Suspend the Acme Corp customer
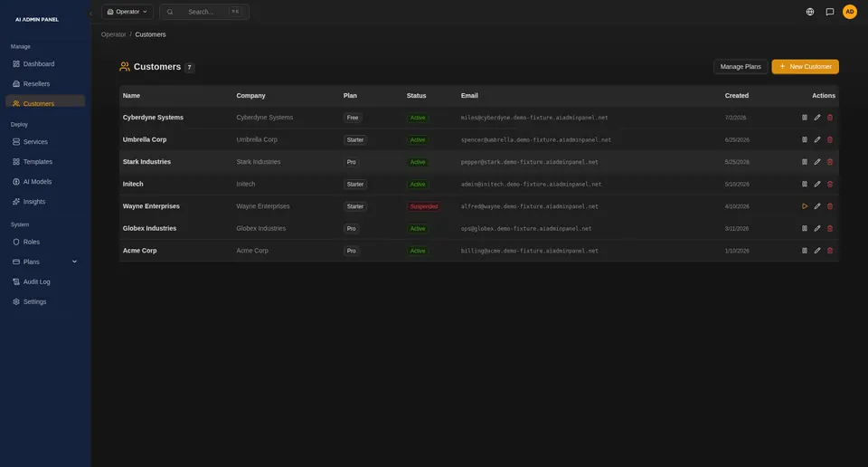The height and width of the screenshot is (467, 868). 805,251
